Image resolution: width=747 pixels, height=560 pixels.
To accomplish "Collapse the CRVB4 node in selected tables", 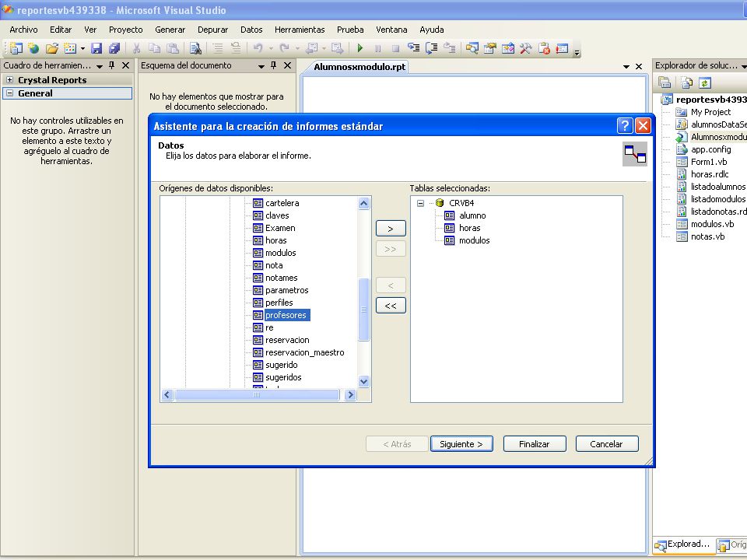I will tap(420, 203).
